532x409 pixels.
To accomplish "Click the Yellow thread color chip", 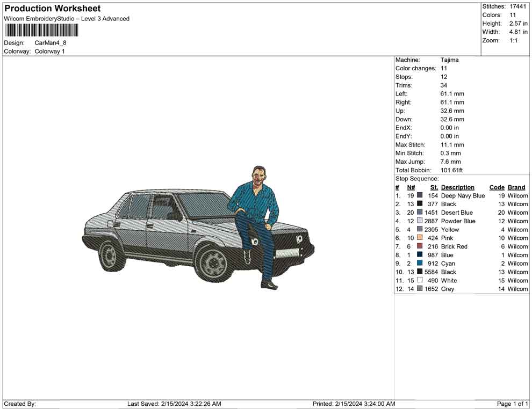I will pyautogui.click(x=418, y=229).
